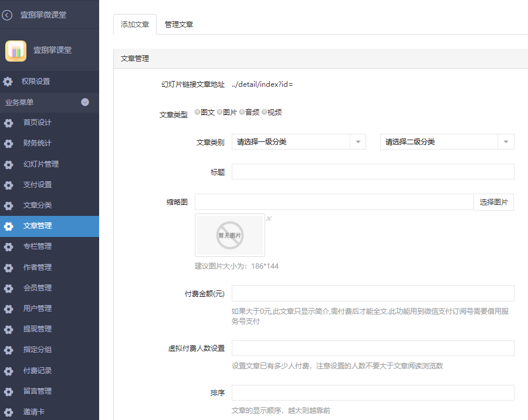Click the gear icon next to 支付设置

click(x=8, y=185)
